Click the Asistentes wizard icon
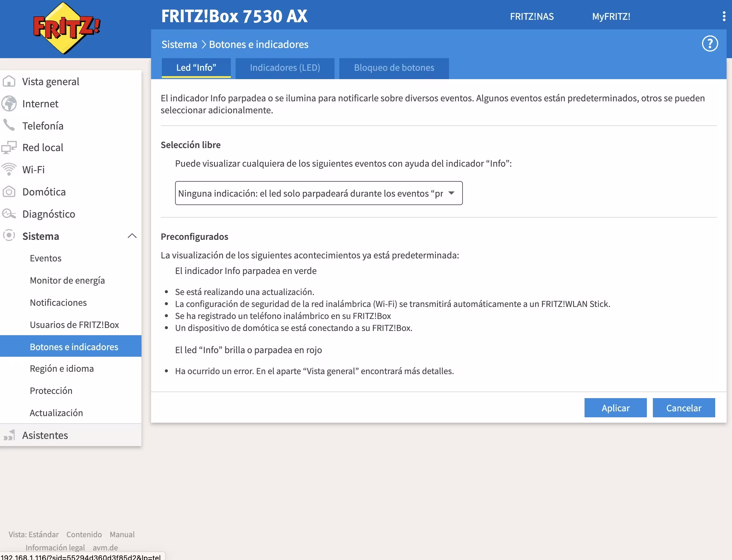This screenshot has height=560, width=732. pyautogui.click(x=9, y=435)
